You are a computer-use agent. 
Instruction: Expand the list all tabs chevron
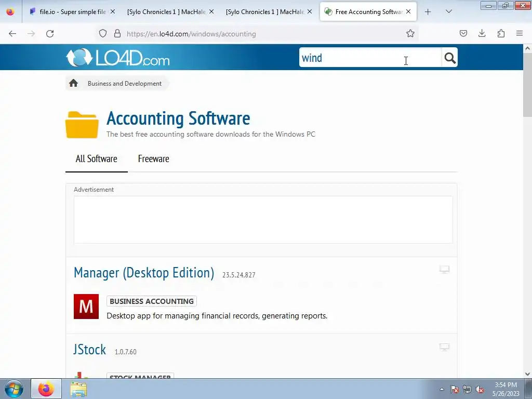(448, 12)
